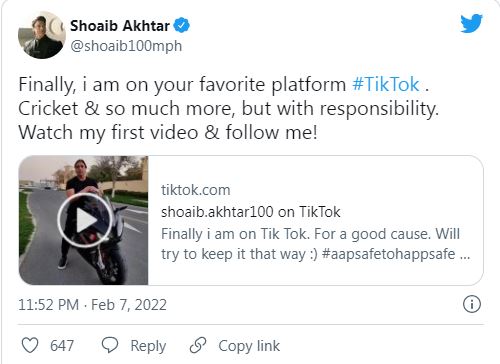500x364 pixels.
Task: Play the TikTok video preview
Action: pos(85,220)
